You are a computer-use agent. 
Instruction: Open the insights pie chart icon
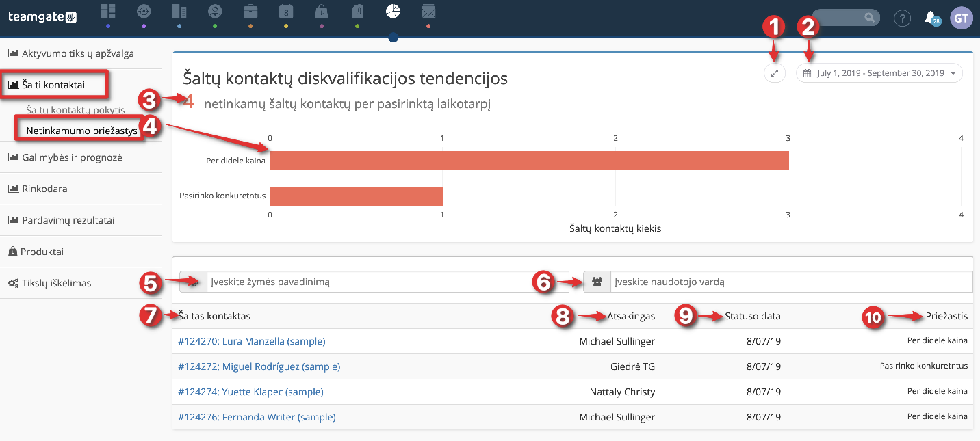coord(393,11)
